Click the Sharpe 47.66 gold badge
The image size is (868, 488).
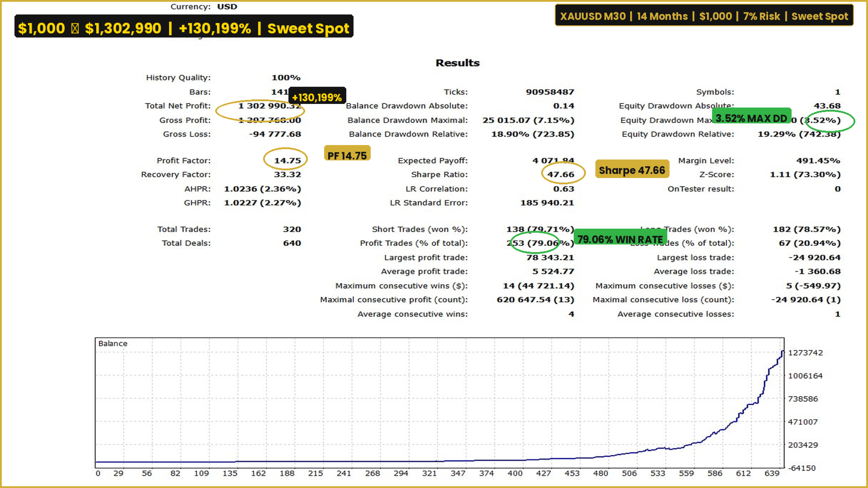632,170
